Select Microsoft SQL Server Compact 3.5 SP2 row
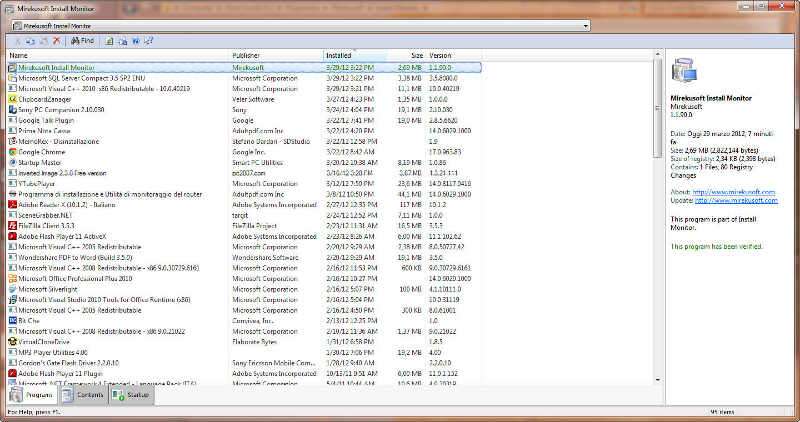The image size is (800, 422). point(244,78)
